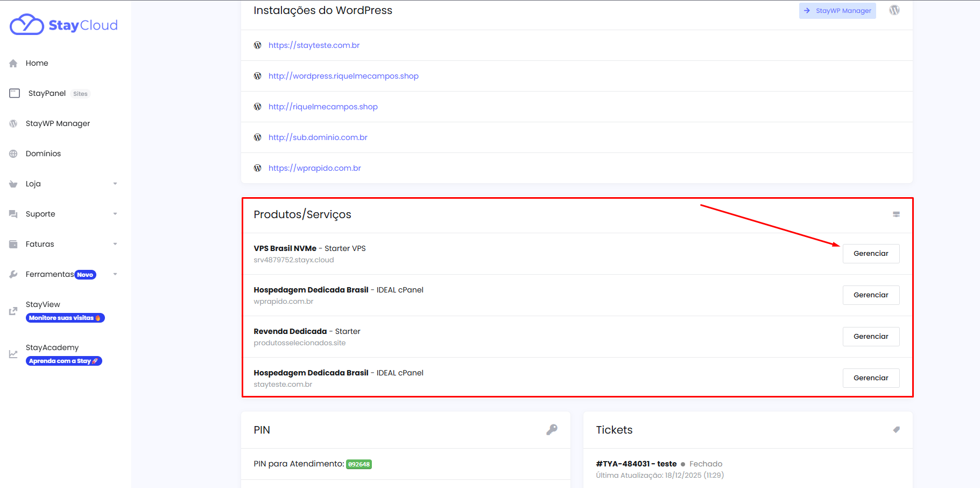Click the wrench icon beside Ferramentas

point(13,274)
